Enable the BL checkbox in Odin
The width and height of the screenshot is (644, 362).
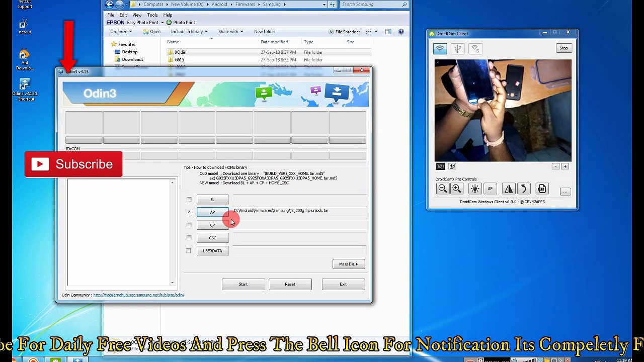(189, 200)
